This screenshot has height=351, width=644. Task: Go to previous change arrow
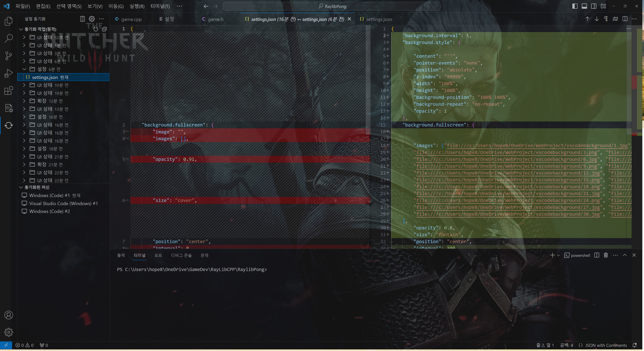[x=587, y=19]
